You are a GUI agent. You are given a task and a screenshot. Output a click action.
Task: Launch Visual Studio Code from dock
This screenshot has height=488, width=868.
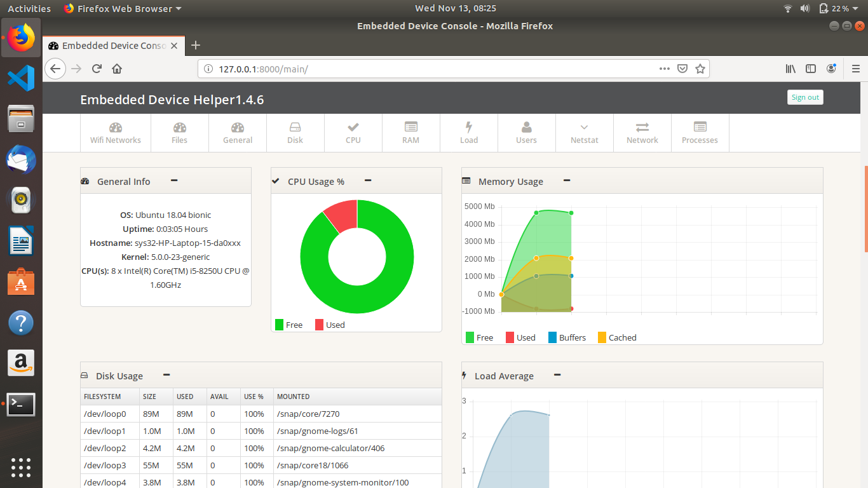point(21,78)
